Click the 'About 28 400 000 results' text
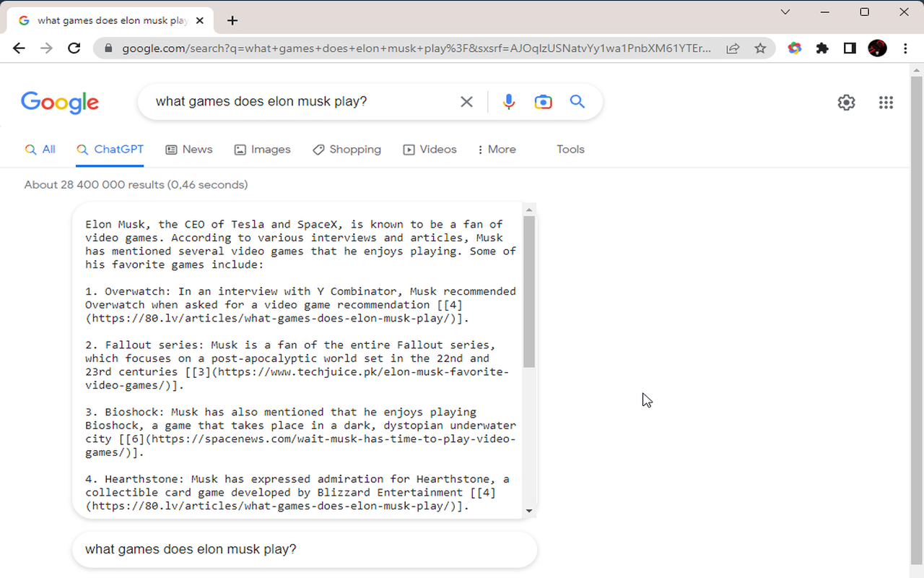 (x=136, y=185)
